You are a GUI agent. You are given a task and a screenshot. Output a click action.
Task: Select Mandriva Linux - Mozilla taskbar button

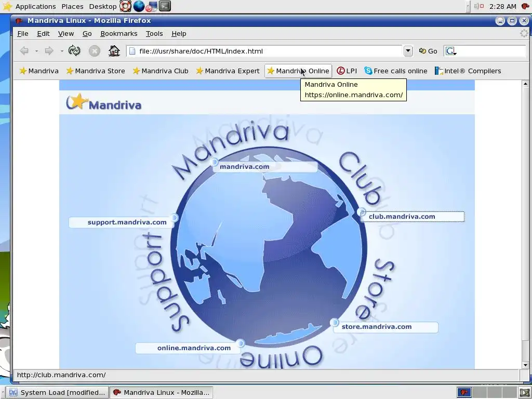tap(162, 393)
